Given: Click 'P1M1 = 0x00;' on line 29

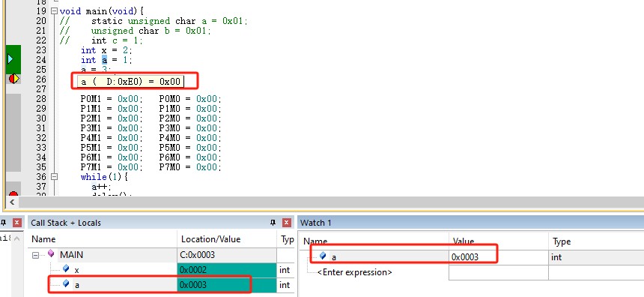Looking at the screenshot, I should click(112, 109).
